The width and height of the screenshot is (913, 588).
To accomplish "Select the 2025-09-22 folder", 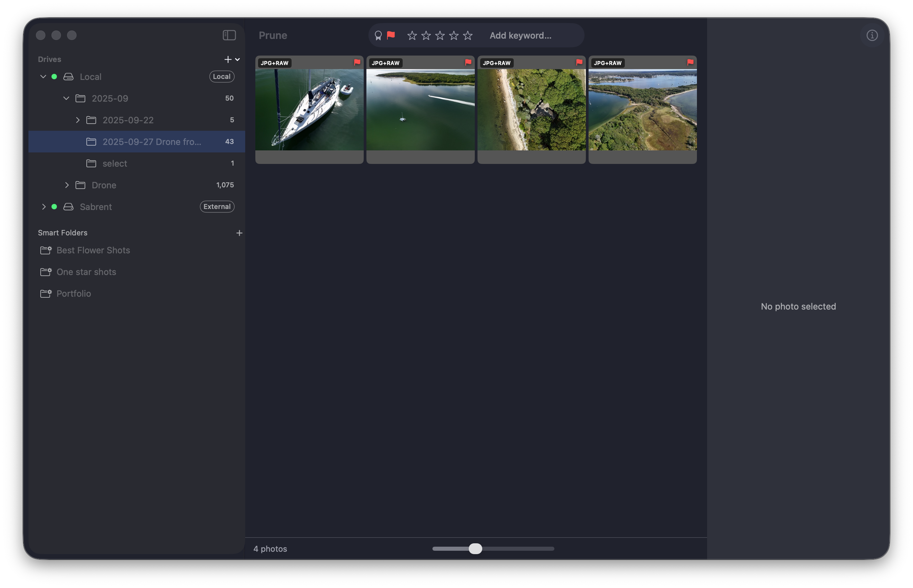I will tap(136, 120).
